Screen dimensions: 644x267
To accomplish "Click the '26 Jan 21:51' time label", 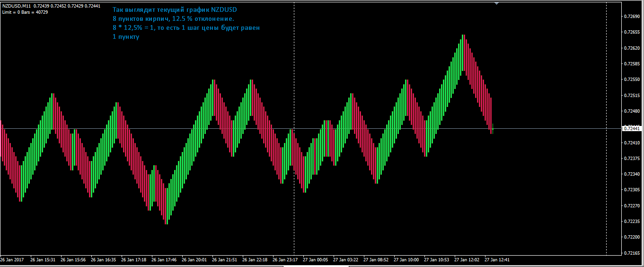I will tap(224, 259).
